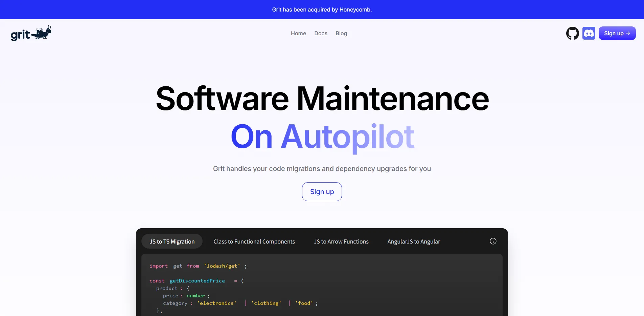The height and width of the screenshot is (316, 644).
Task: Select the circular info symbol in the demo widget
Action: [493, 241]
